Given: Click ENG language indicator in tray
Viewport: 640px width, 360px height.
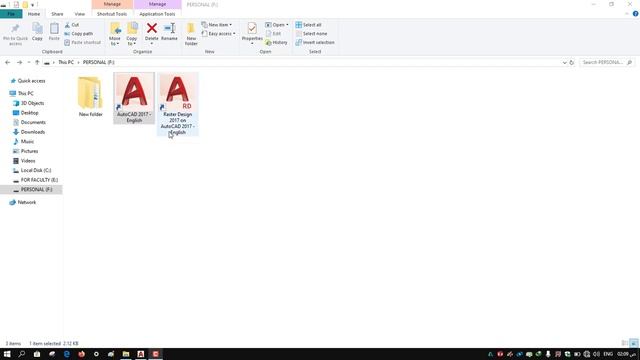Looking at the screenshot, I should tap(608, 354).
